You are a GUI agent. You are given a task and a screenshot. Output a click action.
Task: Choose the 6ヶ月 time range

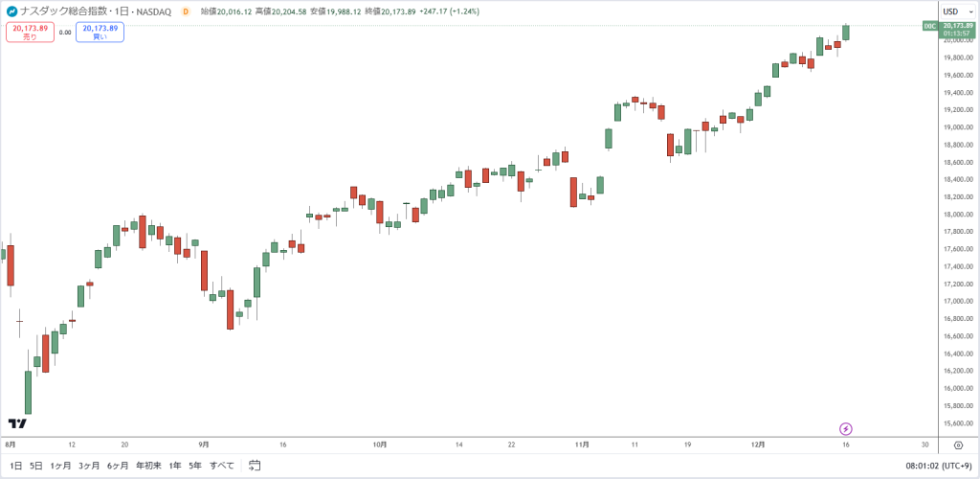[118, 466]
